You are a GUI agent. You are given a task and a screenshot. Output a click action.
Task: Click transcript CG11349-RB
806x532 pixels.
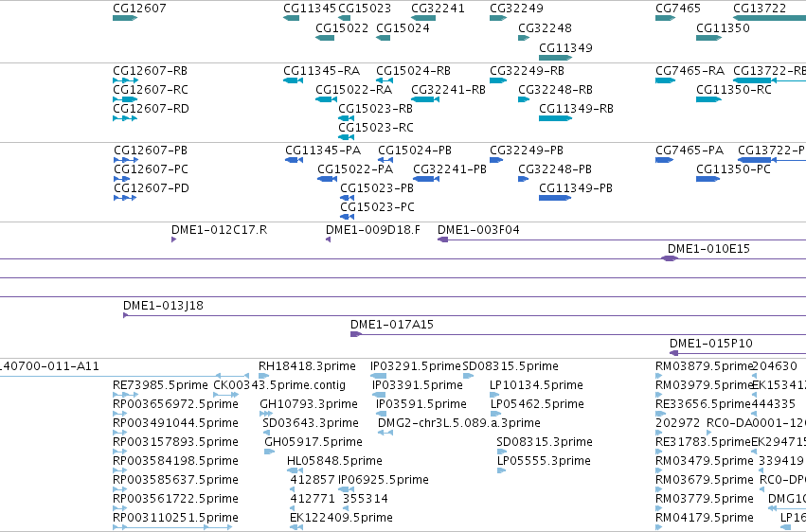556,118
